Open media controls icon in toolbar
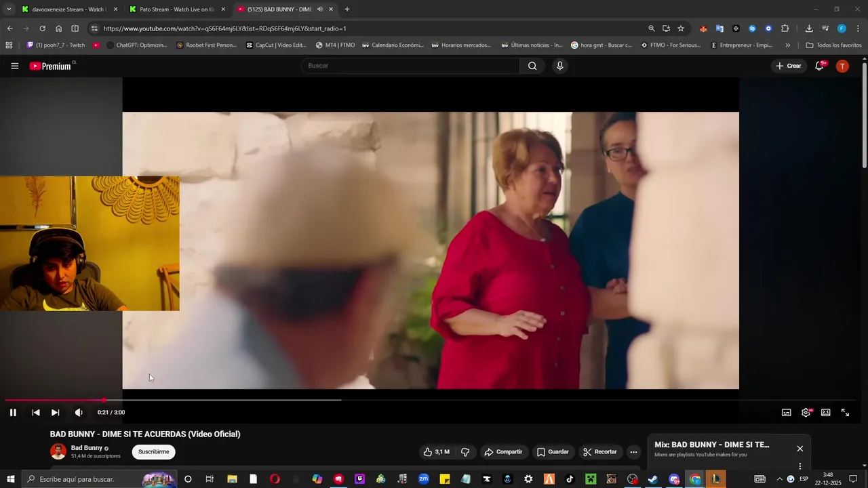 pos(825,28)
